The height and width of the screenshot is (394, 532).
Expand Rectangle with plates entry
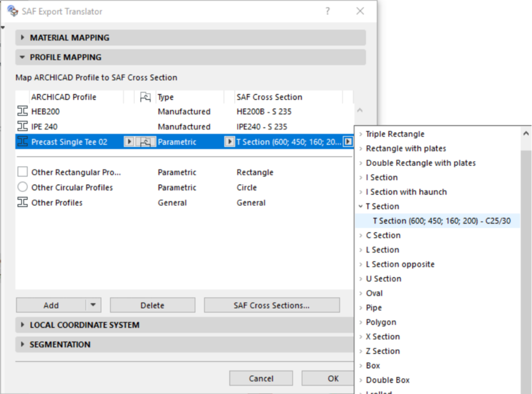(361, 148)
